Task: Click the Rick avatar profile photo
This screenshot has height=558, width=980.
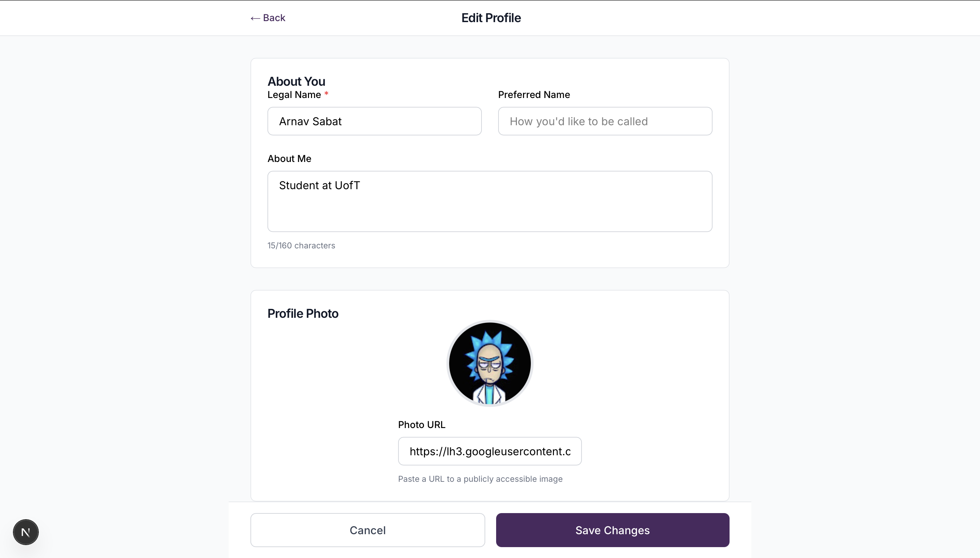Action: point(490,363)
